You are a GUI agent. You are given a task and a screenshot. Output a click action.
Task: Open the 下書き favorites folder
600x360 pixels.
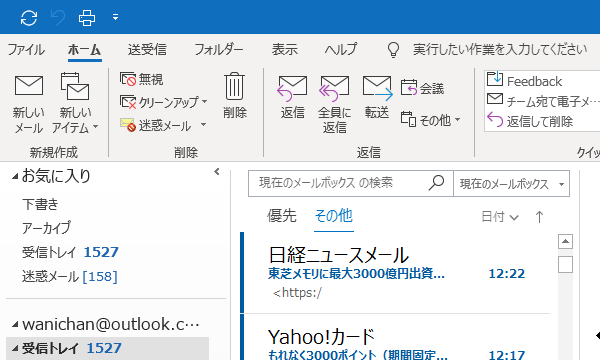click(40, 204)
